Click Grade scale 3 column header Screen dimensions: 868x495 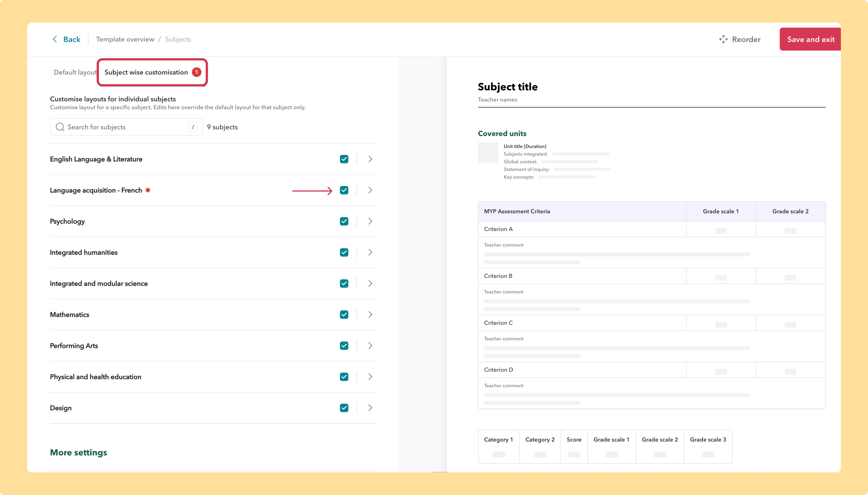click(708, 440)
